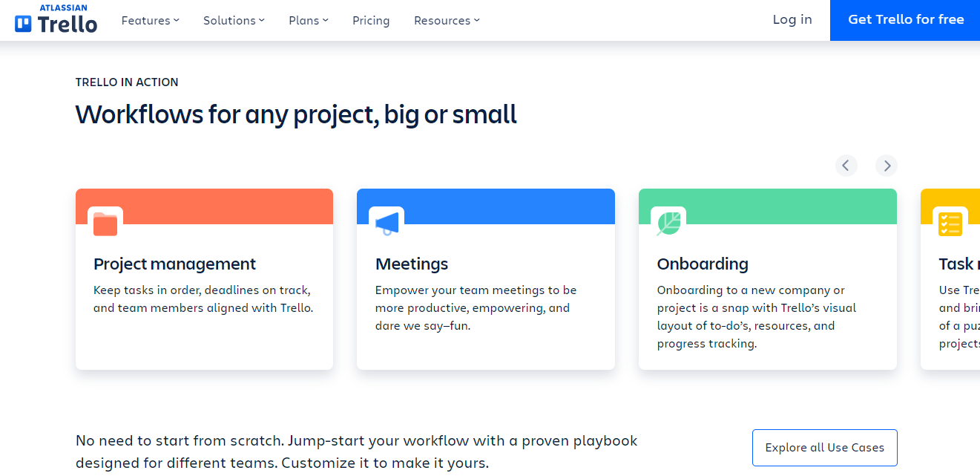Screen dimensions: 980x476
Task: Go to previous carousel slide arrow
Action: pyautogui.click(x=846, y=165)
